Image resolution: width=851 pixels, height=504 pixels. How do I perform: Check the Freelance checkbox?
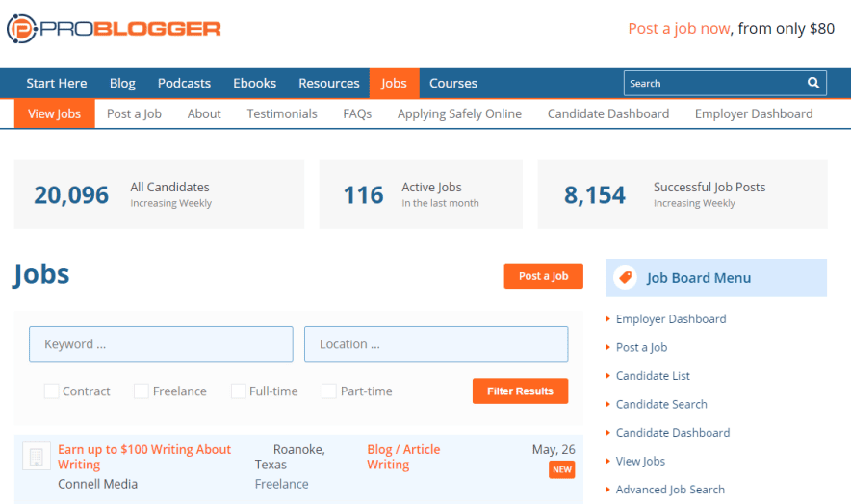142,391
